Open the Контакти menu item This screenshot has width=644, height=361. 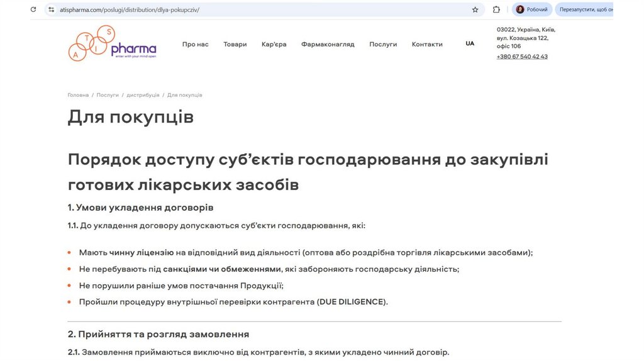(427, 45)
